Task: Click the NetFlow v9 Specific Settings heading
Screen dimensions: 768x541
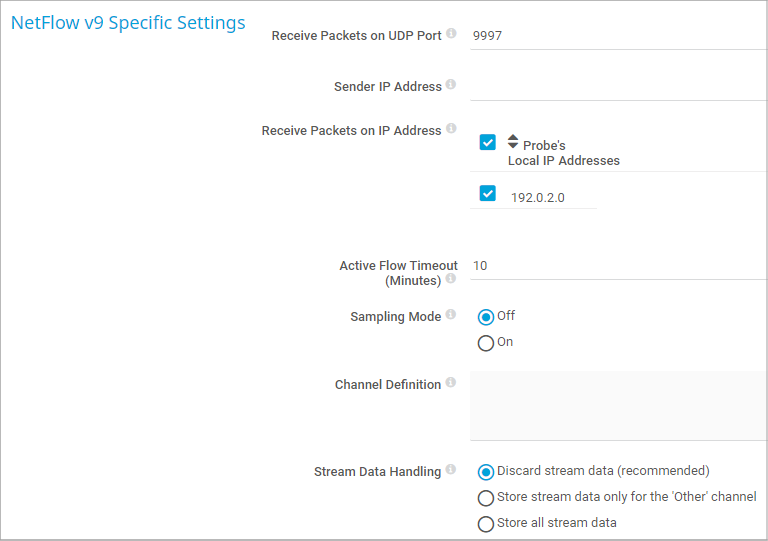Action: point(128,23)
